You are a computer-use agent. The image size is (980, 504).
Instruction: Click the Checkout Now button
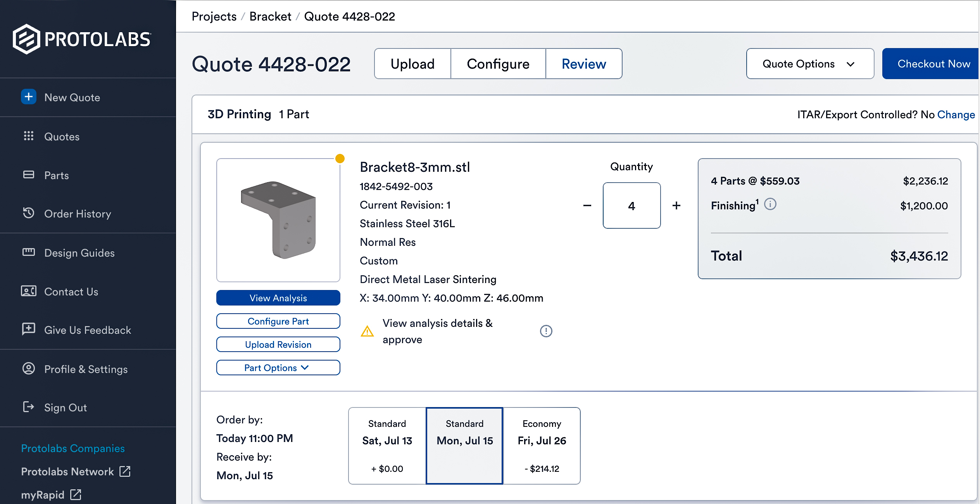[x=931, y=64]
